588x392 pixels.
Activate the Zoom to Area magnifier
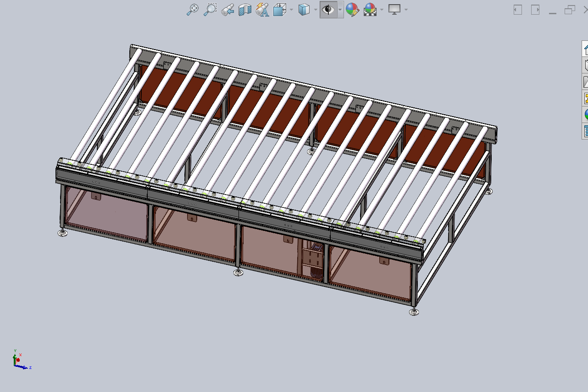[x=210, y=10]
